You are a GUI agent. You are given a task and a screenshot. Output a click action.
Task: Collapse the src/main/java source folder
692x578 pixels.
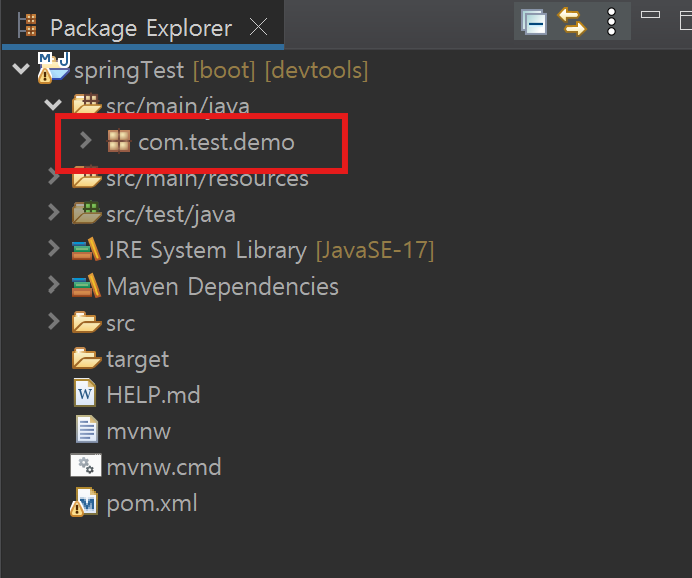click(53, 105)
